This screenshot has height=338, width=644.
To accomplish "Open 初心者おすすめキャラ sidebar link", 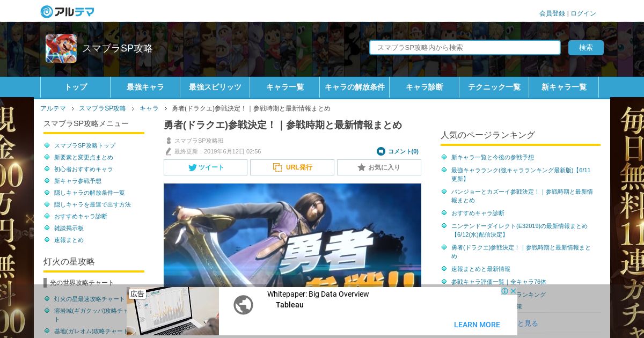I will click(x=84, y=169).
